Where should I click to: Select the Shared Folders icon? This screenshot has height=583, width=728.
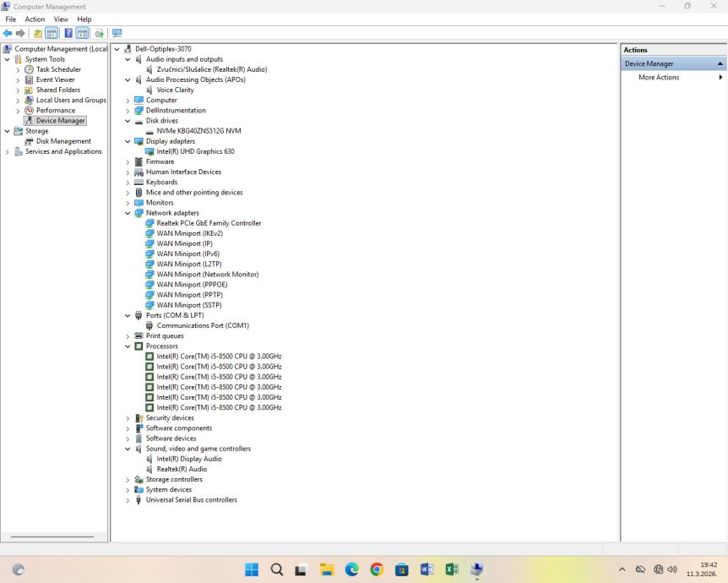tap(30, 90)
